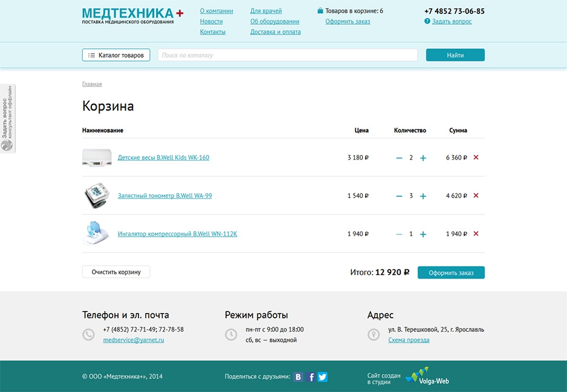Open the Каталог товаров dropdown
Viewport: 567px width, 392px height.
pos(116,56)
